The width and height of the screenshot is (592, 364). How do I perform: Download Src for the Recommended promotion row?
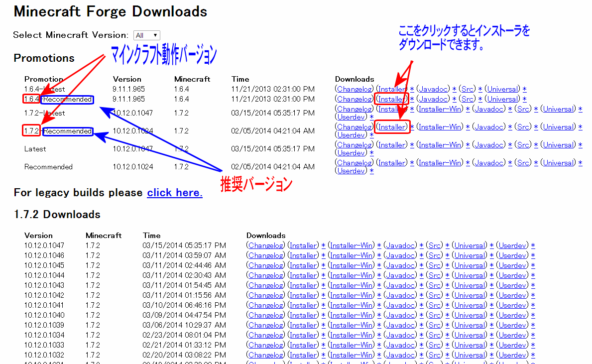(x=523, y=163)
